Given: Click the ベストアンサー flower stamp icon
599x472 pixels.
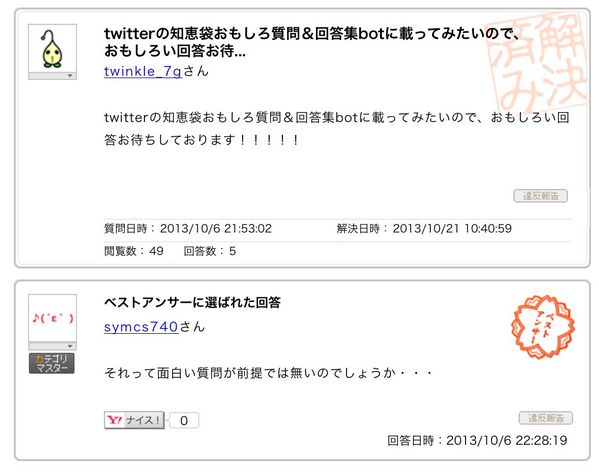Looking at the screenshot, I should (543, 327).
